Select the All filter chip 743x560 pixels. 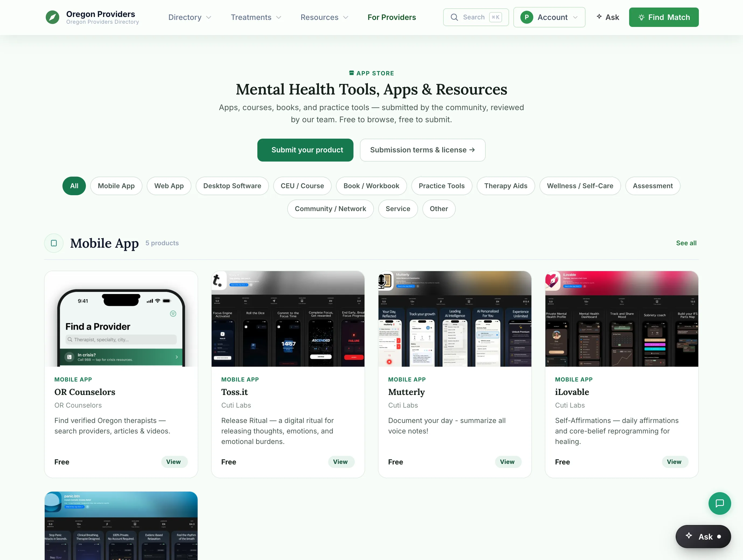pyautogui.click(x=74, y=186)
